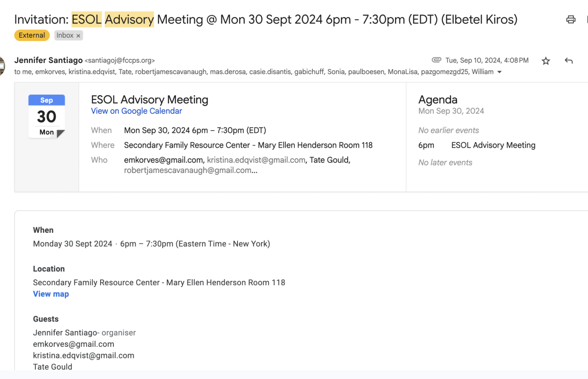Click emkorves@gmail.com in the Guests list
The height and width of the screenshot is (379, 588).
(x=73, y=344)
